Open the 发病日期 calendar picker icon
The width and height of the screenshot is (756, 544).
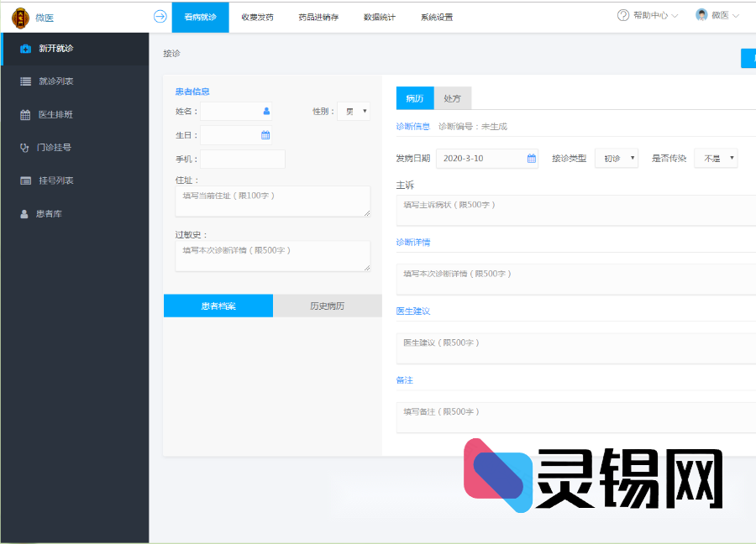[531, 158]
